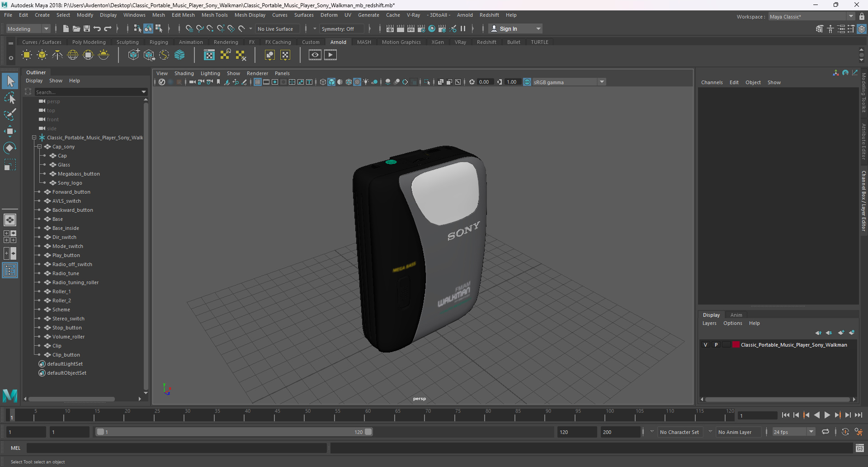Select Play_button node in Outliner
The height and width of the screenshot is (467, 868).
(x=66, y=255)
